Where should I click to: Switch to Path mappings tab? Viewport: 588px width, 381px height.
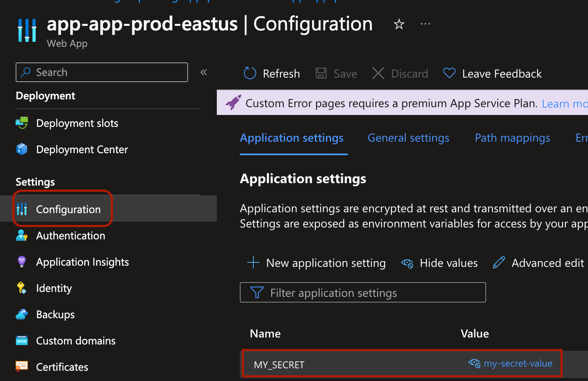(512, 138)
